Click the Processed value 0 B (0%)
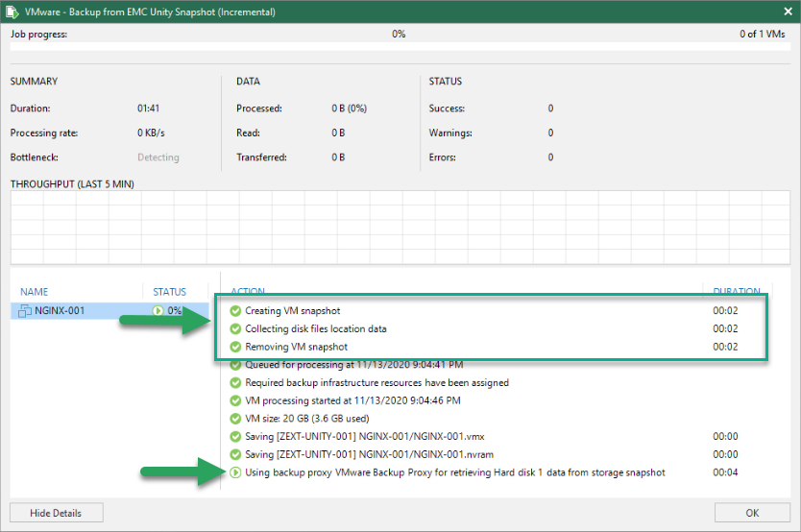The image size is (801, 532). (349, 109)
